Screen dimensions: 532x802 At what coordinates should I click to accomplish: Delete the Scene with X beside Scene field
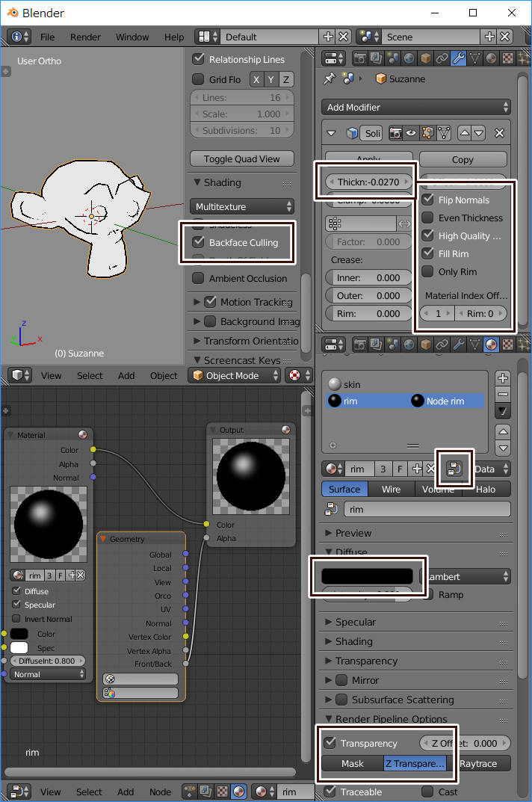(x=505, y=37)
